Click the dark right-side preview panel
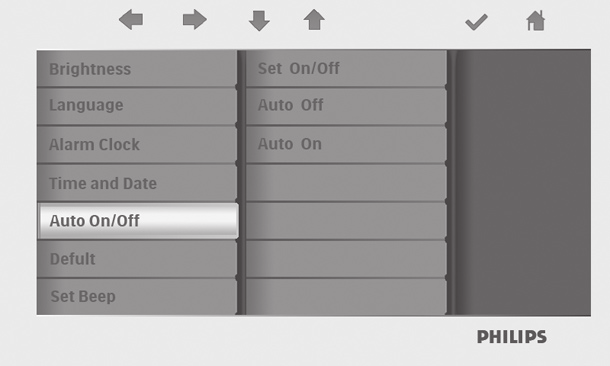 tap(523, 182)
